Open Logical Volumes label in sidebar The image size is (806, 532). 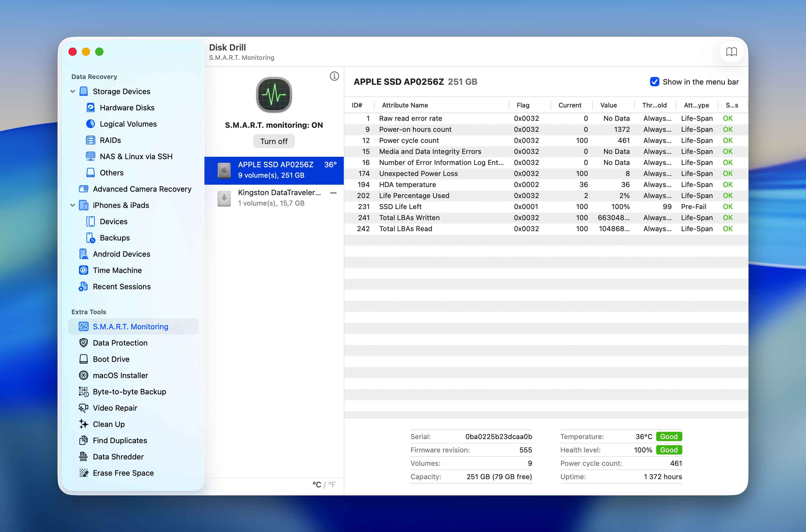tap(128, 124)
